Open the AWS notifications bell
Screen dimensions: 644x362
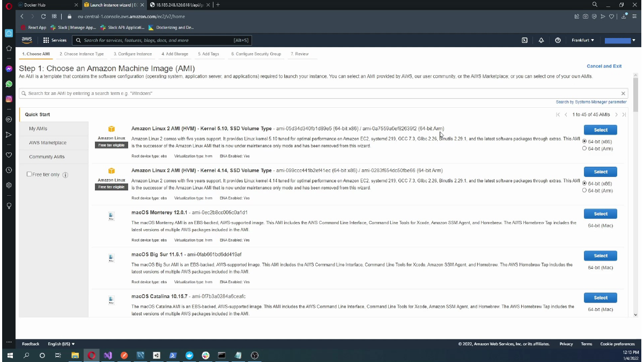541,40
